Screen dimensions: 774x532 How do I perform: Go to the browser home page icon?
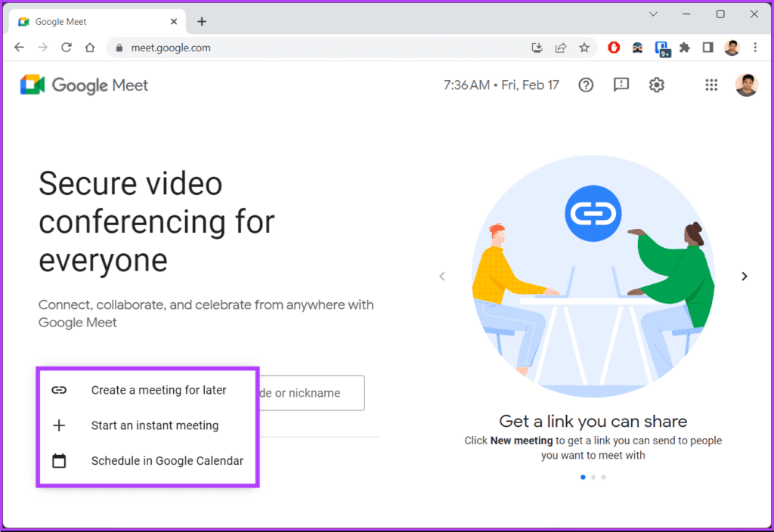click(x=90, y=48)
